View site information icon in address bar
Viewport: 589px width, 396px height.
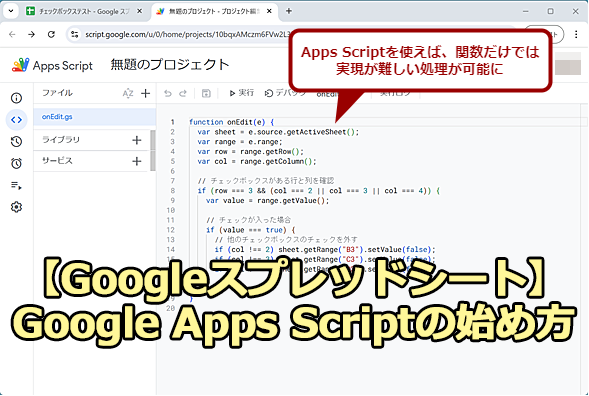click(x=75, y=35)
